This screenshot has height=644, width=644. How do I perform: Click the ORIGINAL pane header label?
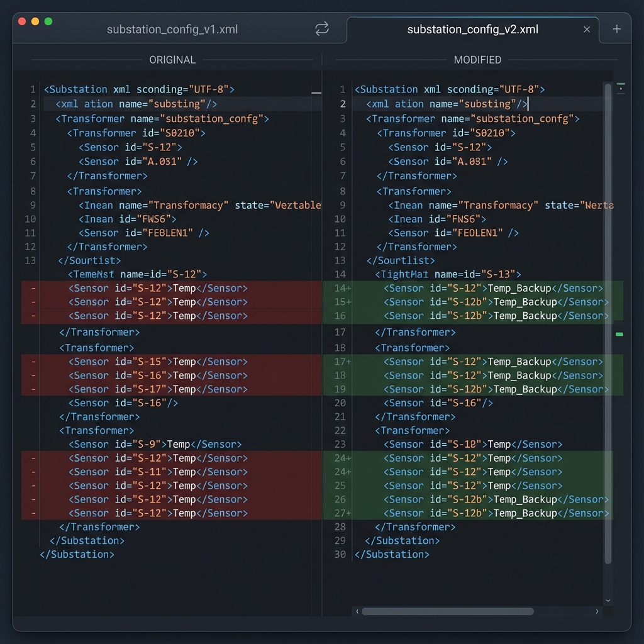pos(172,60)
